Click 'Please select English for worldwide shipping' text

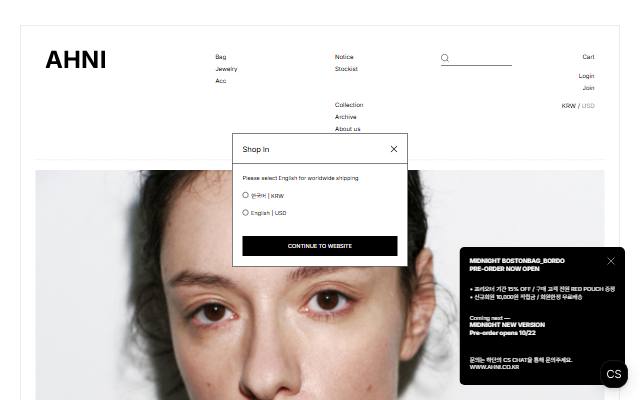click(x=300, y=178)
